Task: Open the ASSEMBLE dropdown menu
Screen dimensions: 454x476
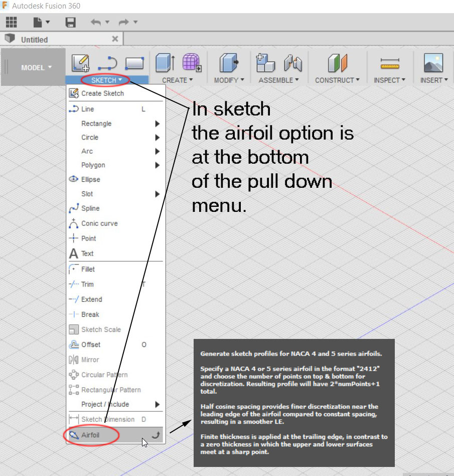Action: 279,80
